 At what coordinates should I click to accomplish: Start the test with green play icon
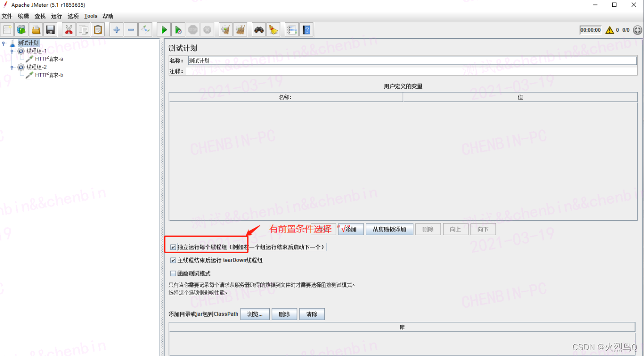click(164, 30)
